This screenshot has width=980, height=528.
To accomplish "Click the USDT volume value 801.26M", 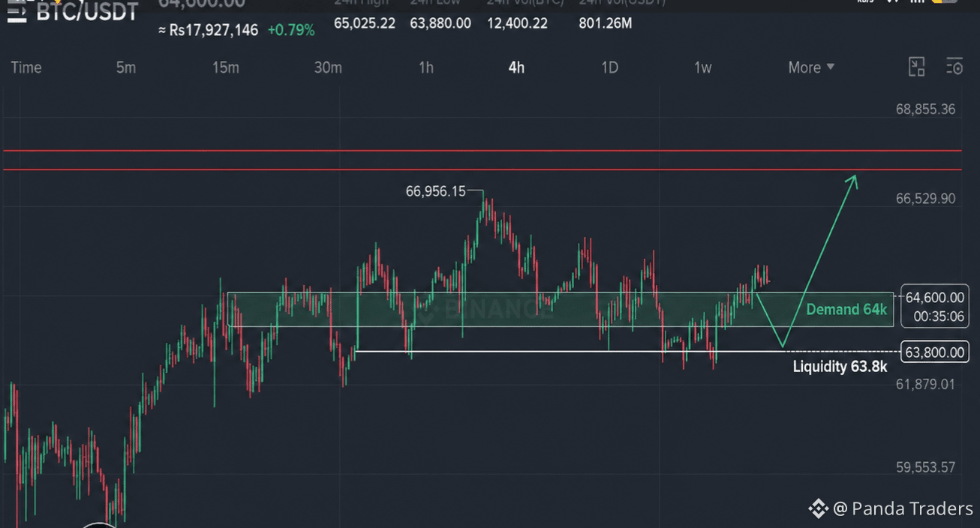I will tap(606, 23).
